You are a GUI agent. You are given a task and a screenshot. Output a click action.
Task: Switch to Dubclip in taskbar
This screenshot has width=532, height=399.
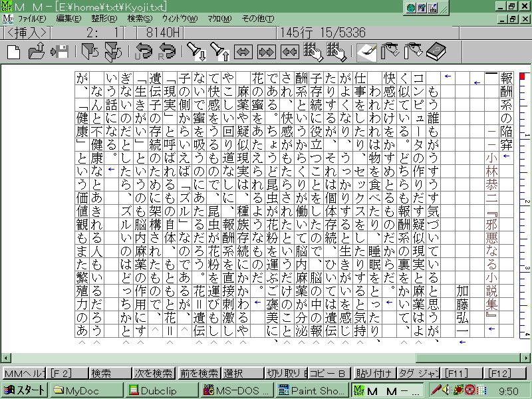pyautogui.click(x=162, y=390)
